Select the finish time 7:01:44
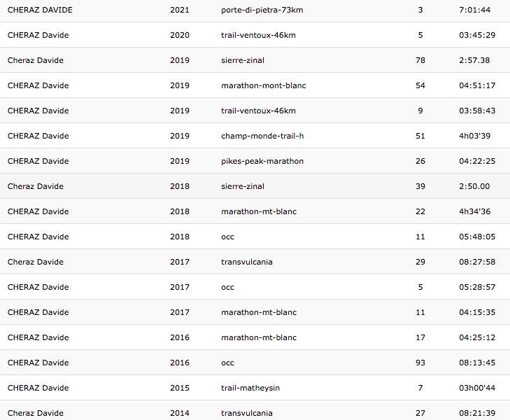 pos(475,10)
